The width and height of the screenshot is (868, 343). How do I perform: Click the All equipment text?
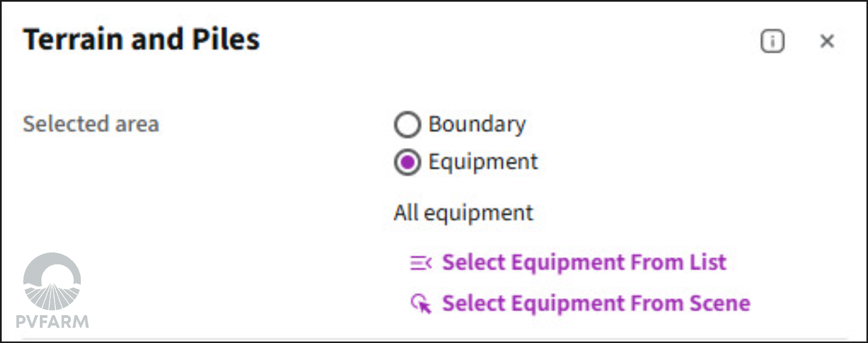[463, 213]
